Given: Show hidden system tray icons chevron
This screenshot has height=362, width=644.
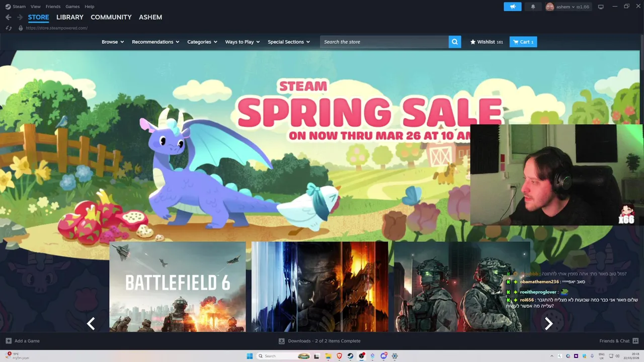Looking at the screenshot, I should coord(552,356).
